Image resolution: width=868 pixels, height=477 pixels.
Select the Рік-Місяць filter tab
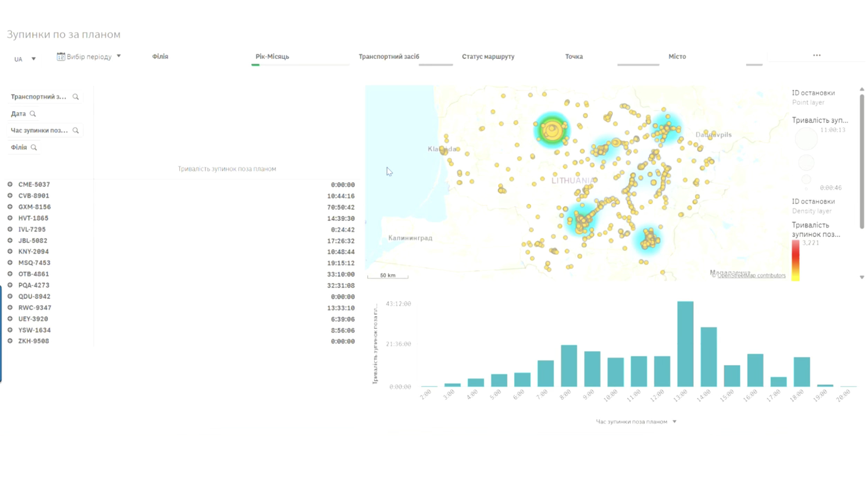pos(272,56)
